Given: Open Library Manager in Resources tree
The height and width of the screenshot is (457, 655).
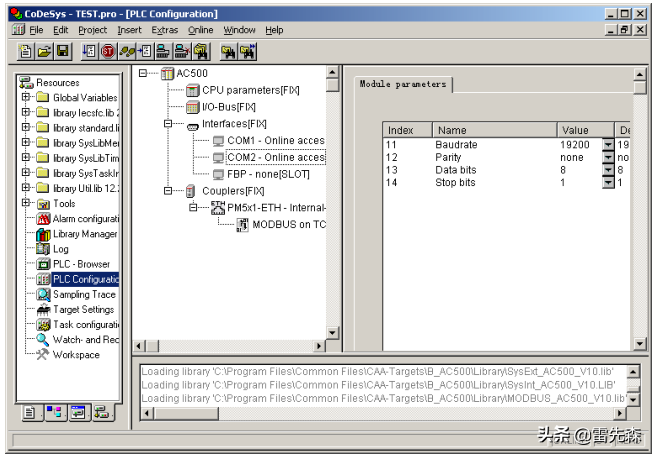Looking at the screenshot, I should pos(84,234).
